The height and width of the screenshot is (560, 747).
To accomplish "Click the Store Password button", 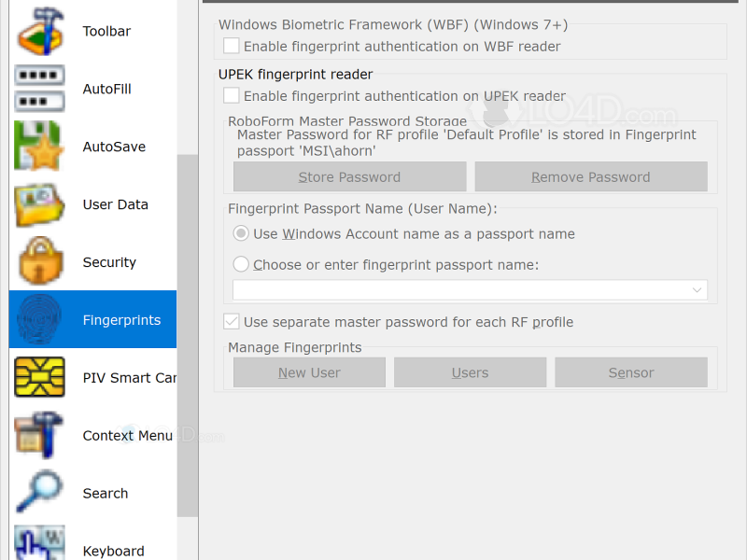I will pyautogui.click(x=349, y=176).
